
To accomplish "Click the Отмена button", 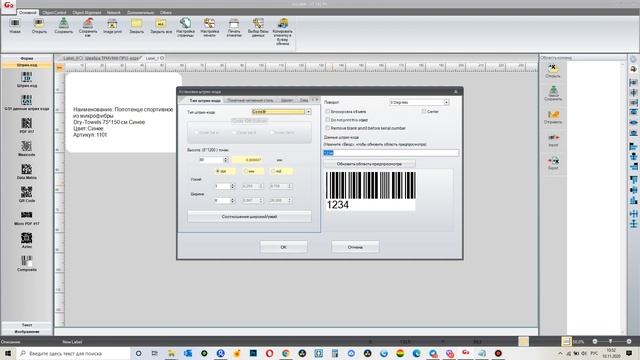I will (355, 247).
